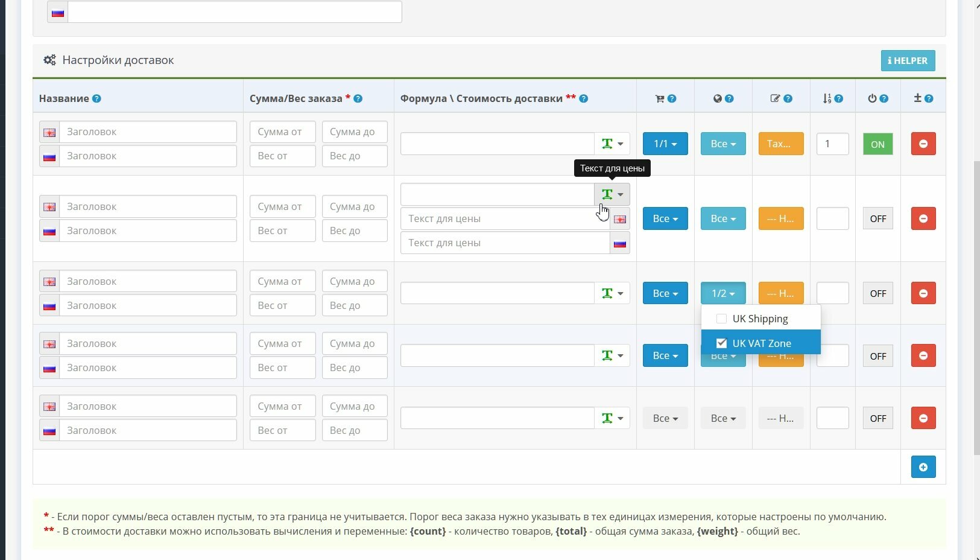Click the sort order field containing 1
The height and width of the screenshot is (560, 980).
tap(832, 144)
